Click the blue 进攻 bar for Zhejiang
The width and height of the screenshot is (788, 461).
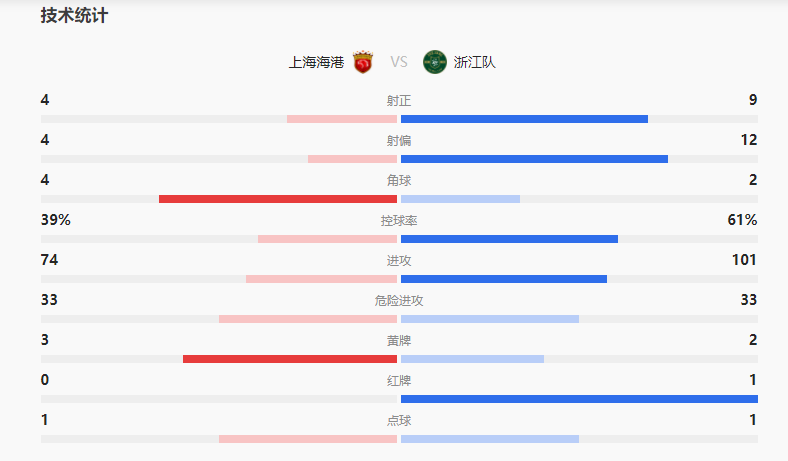504,279
